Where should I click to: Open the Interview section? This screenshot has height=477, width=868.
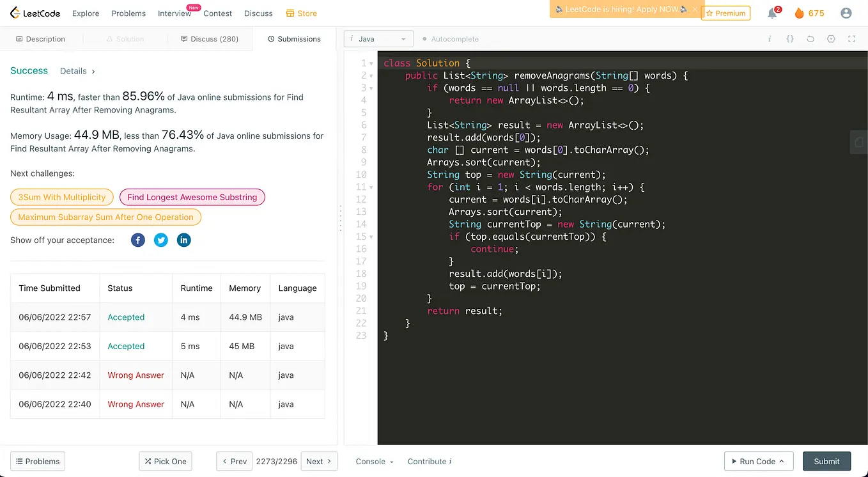coord(174,13)
